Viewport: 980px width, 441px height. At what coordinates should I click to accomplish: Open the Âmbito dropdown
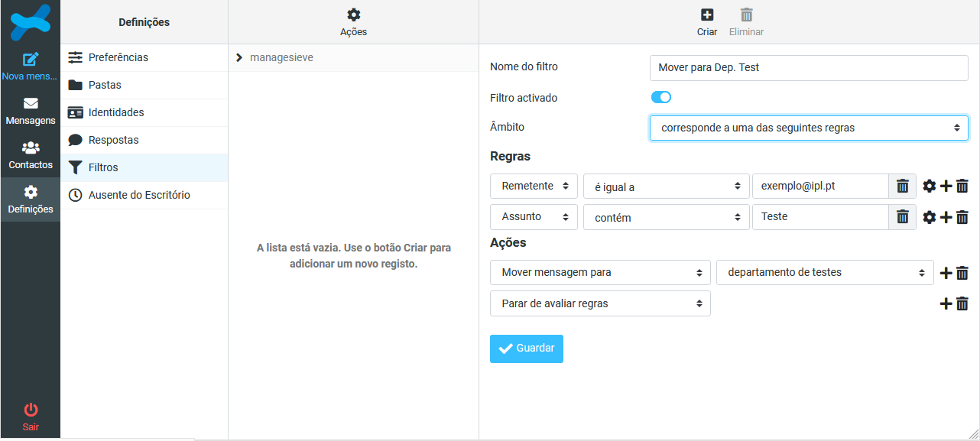point(808,128)
